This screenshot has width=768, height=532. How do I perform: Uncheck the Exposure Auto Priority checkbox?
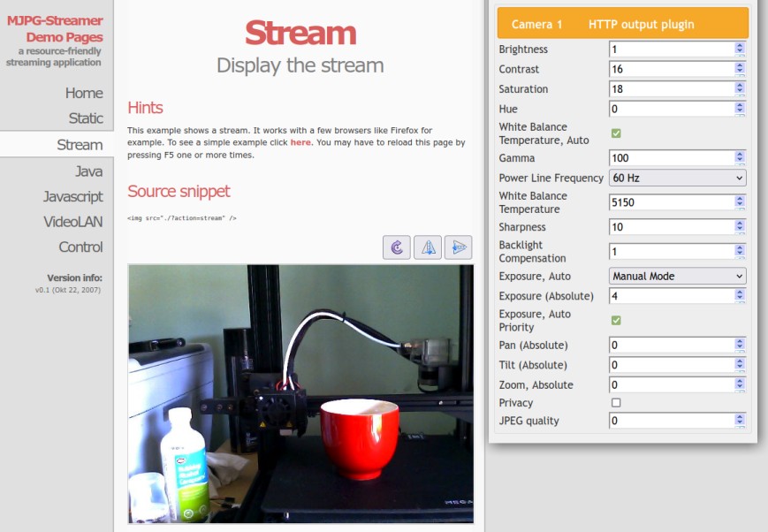point(616,321)
